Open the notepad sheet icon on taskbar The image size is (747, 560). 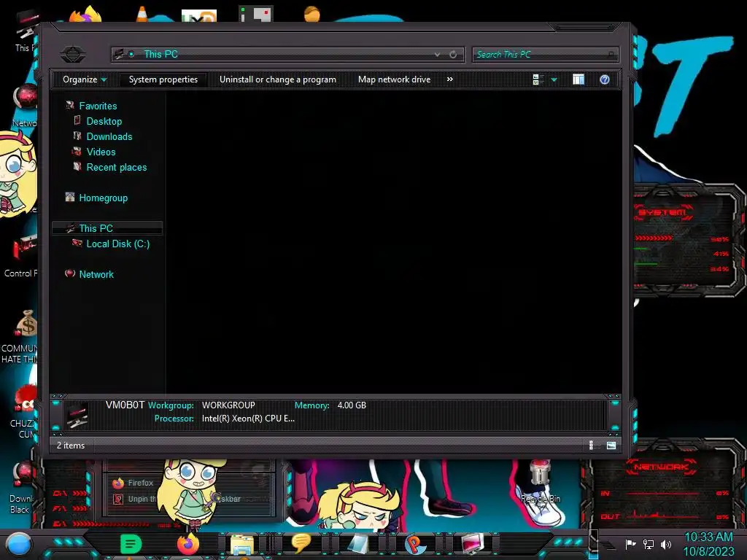pos(357,544)
